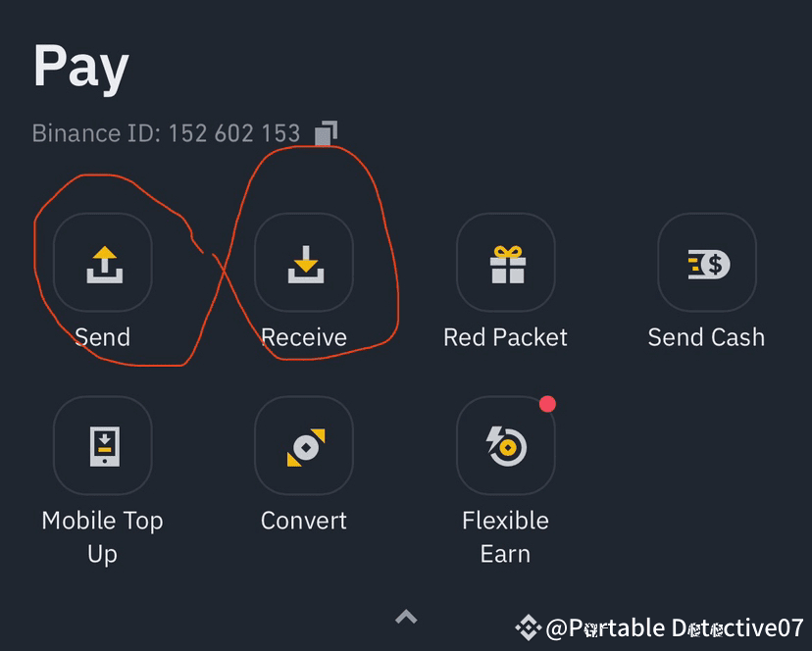Tap the 'Red Packet' text label
The width and height of the screenshot is (812, 651).
point(506,337)
